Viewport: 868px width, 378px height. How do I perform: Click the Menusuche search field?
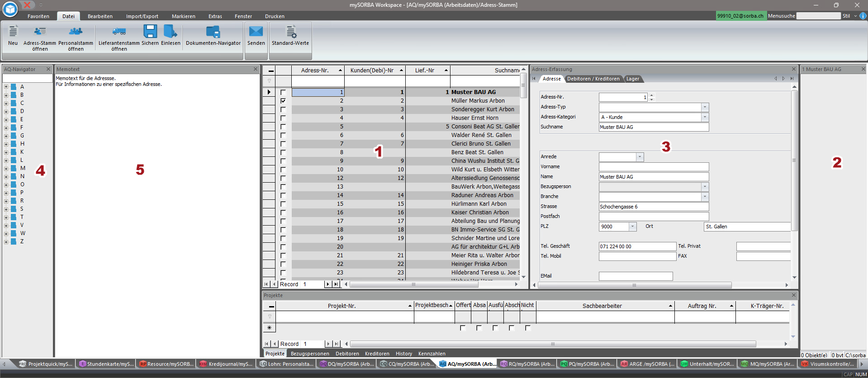pyautogui.click(x=818, y=16)
